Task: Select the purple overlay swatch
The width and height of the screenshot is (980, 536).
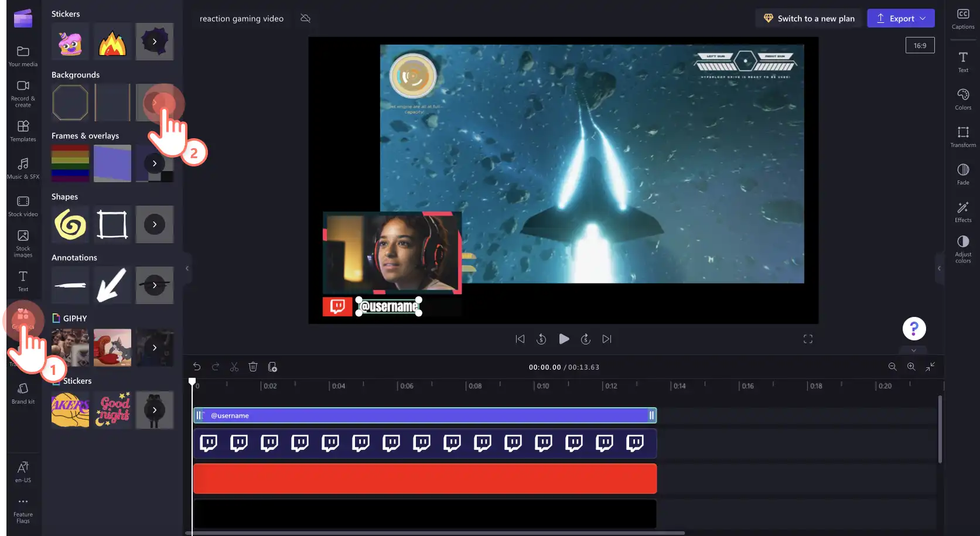Action: [x=112, y=163]
